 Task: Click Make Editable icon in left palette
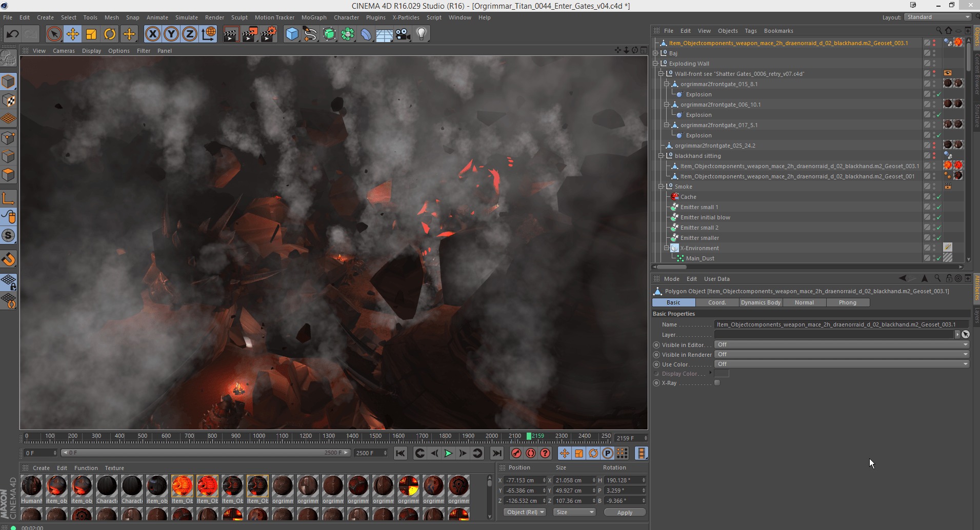pyautogui.click(x=9, y=58)
